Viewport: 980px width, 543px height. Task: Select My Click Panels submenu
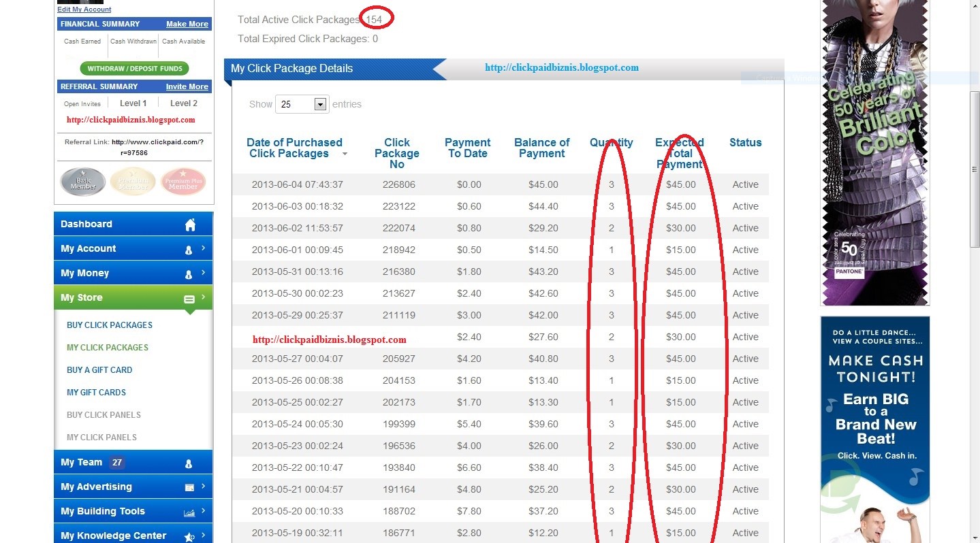pyautogui.click(x=101, y=438)
